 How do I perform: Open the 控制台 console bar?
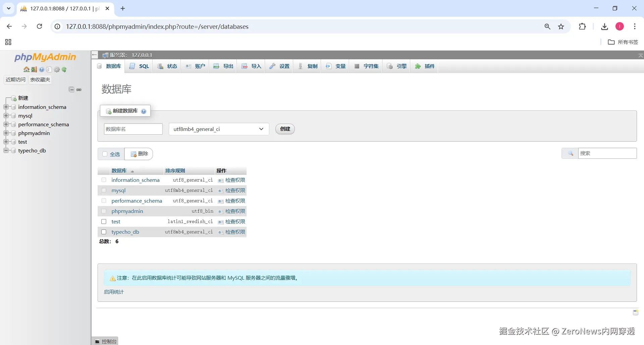pos(105,341)
